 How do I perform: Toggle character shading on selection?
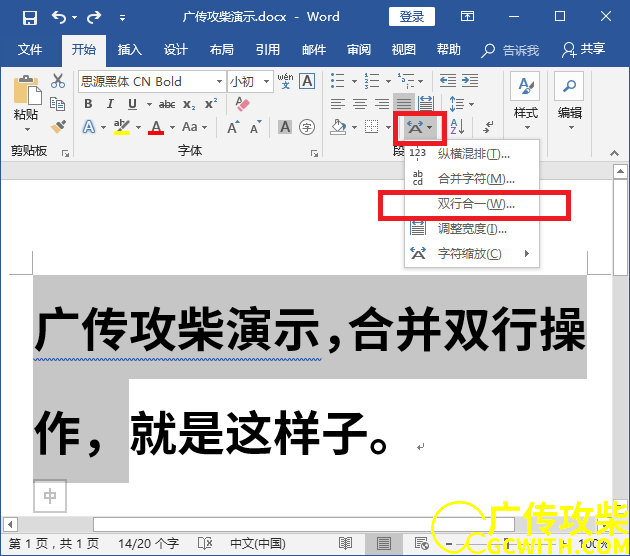click(285, 127)
